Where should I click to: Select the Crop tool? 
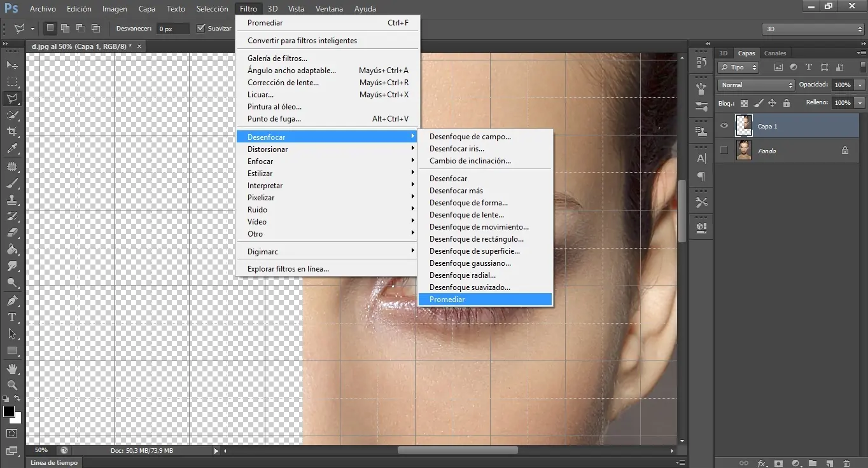point(13,132)
